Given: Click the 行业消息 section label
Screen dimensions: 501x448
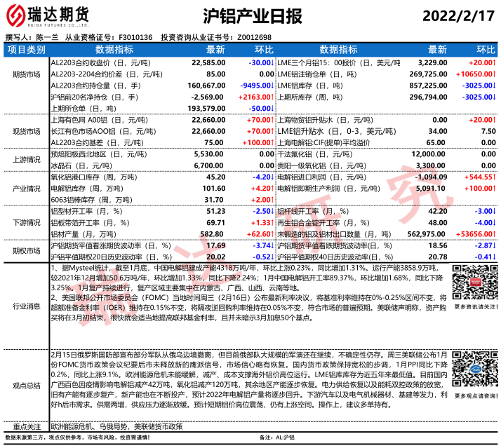Looking at the screenshot, I should click(x=26, y=306).
